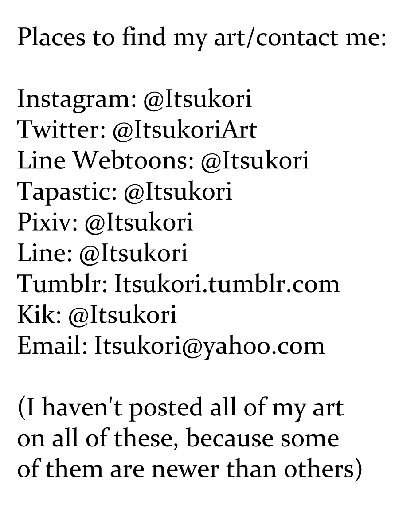Click the @Itsukori handle after "Line:"
This screenshot has height=532, width=399.
pyautogui.click(x=133, y=253)
